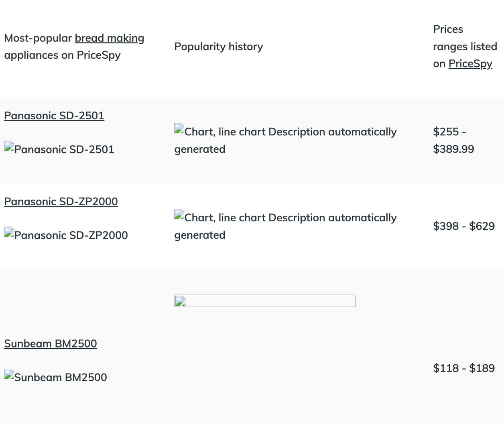The height and width of the screenshot is (425, 504).
Task: Click the broken chart icon in the SD-ZP2000 row
Action: point(179,215)
